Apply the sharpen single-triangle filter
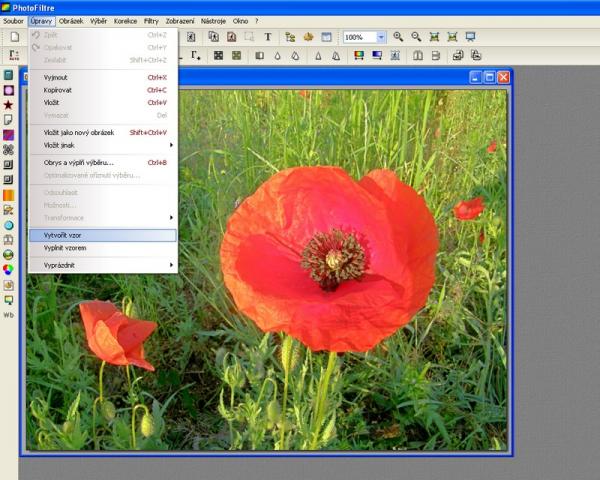The width and height of the screenshot is (600, 480). [x=318, y=56]
